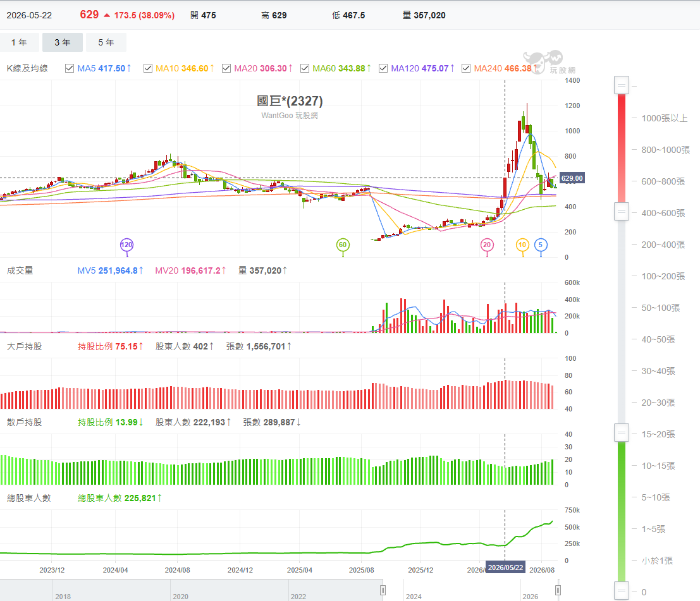Screen dimensions: 700x601
Task: Toggle the MA240 moving average checkbox
Action: pos(466,68)
